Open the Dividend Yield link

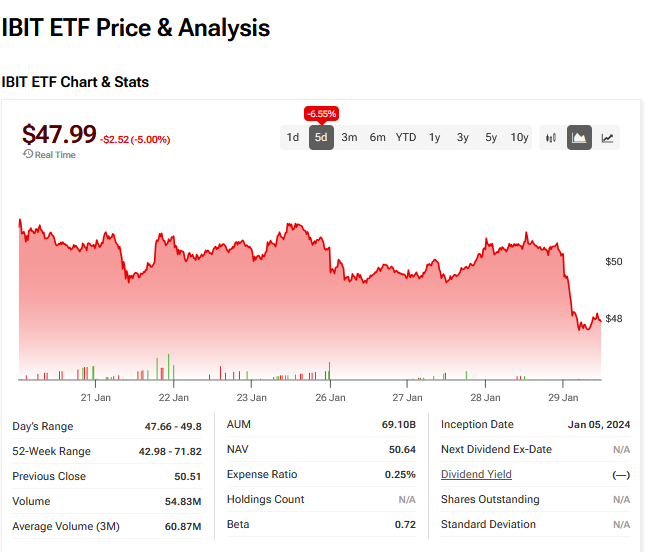click(476, 474)
